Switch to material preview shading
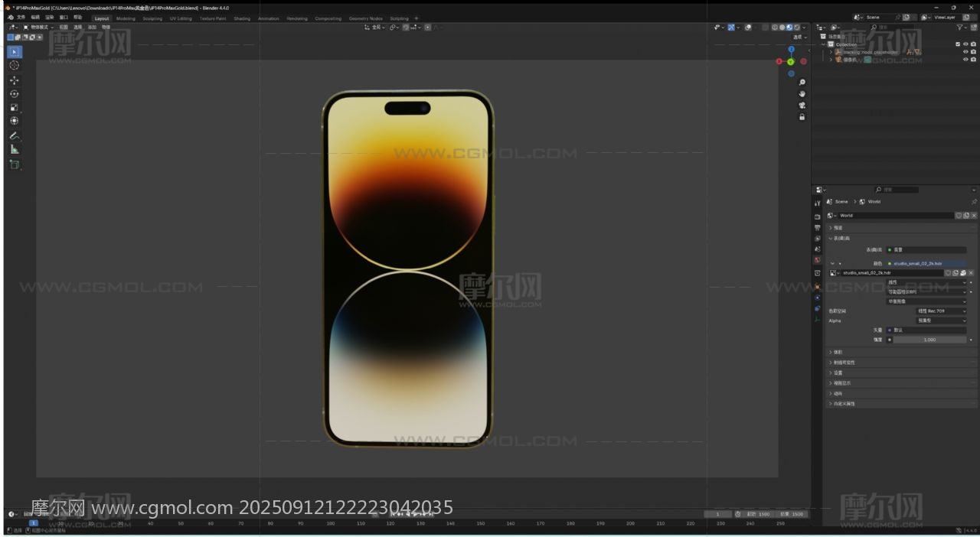The image size is (980, 537). [x=790, y=28]
